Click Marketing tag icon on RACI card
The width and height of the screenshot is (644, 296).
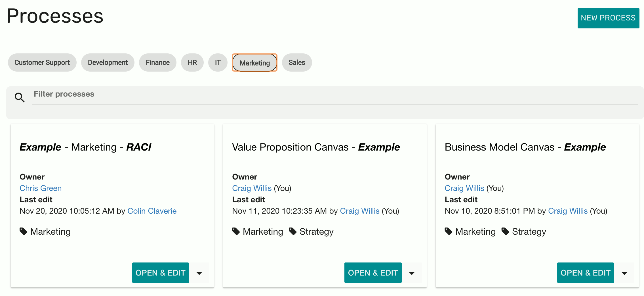pyautogui.click(x=23, y=231)
